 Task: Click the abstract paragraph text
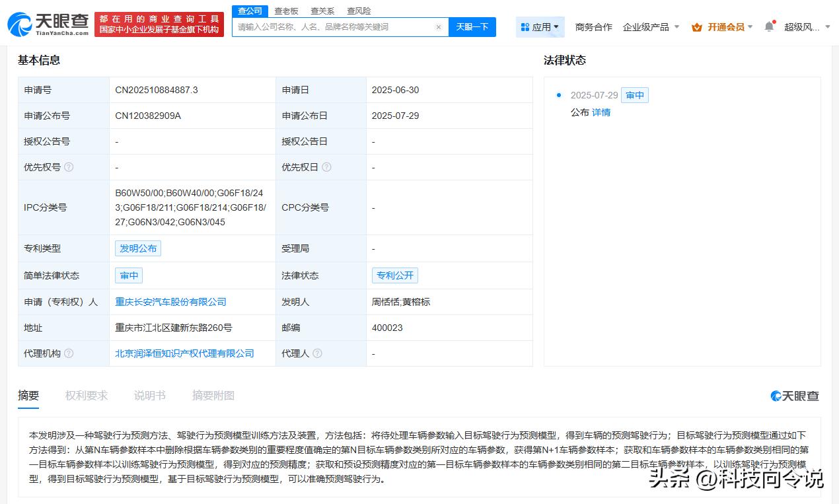pyautogui.click(x=419, y=457)
